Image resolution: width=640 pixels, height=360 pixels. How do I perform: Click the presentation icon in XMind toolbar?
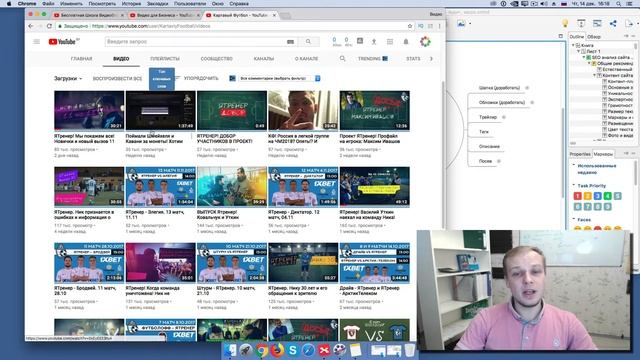pos(581,24)
